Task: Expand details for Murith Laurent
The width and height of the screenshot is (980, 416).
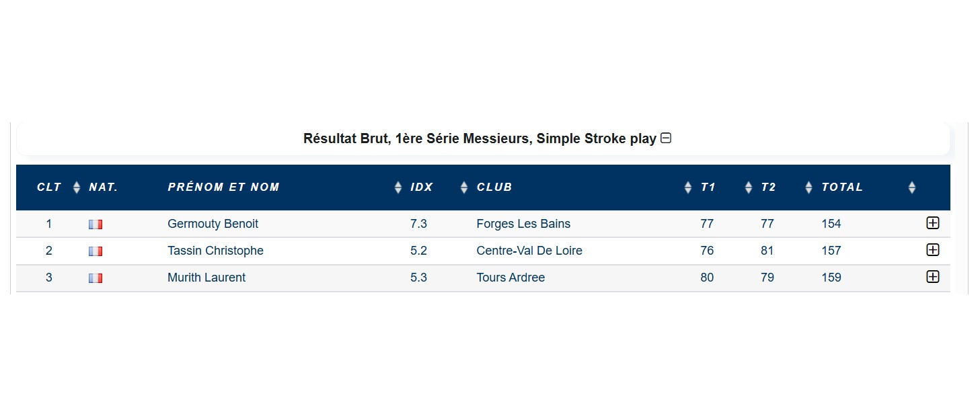Action: 932,277
